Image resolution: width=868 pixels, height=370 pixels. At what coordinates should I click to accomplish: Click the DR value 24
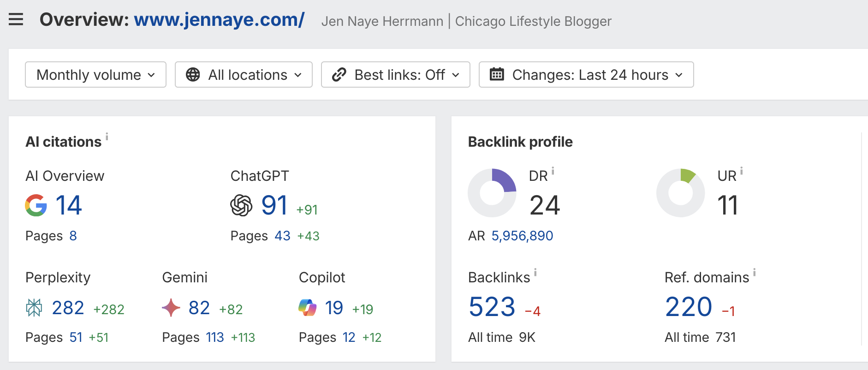click(545, 205)
